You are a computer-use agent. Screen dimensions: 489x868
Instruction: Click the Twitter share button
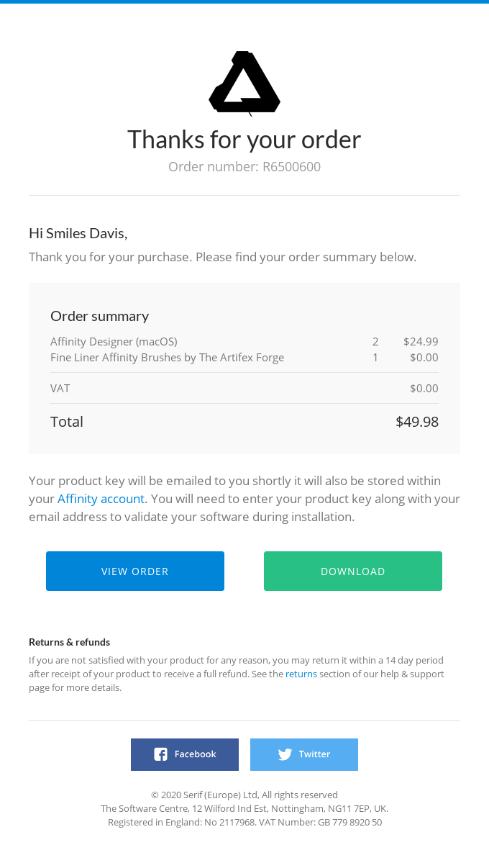click(x=303, y=754)
